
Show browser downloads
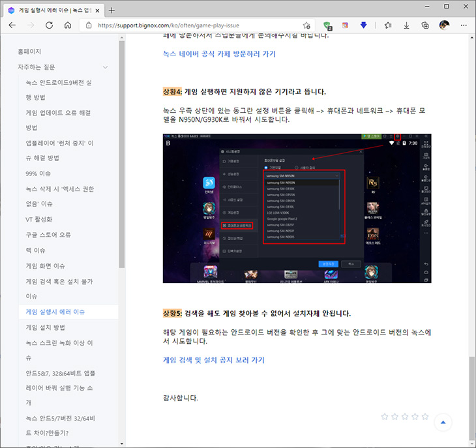(x=406, y=25)
